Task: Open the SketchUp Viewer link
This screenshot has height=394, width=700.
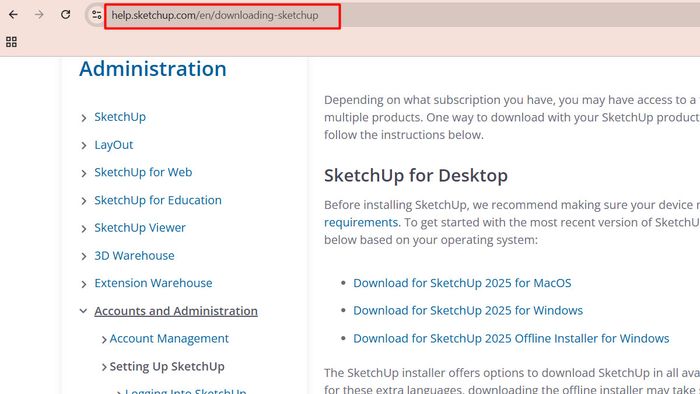Action: tap(140, 228)
